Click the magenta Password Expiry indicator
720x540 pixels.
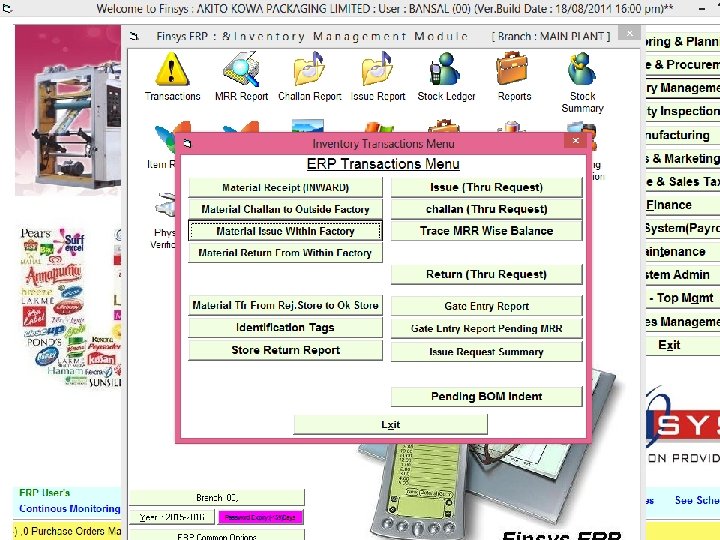[260, 517]
